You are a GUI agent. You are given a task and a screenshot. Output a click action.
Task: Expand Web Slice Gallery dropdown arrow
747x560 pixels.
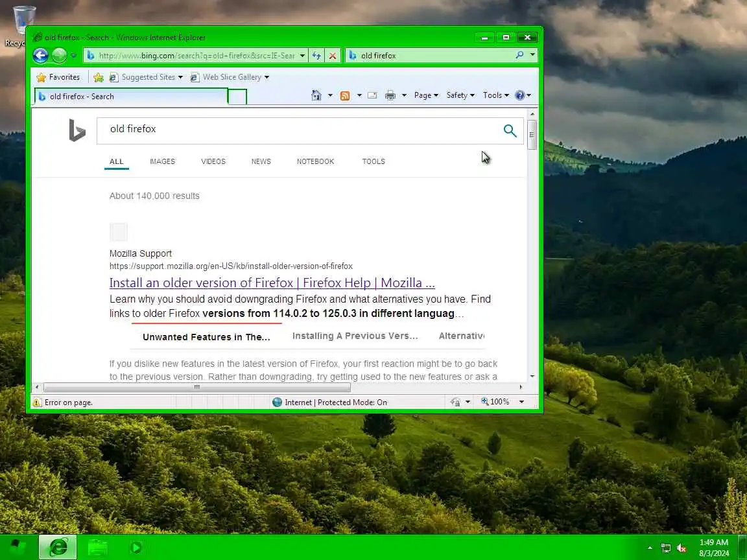coord(267,77)
